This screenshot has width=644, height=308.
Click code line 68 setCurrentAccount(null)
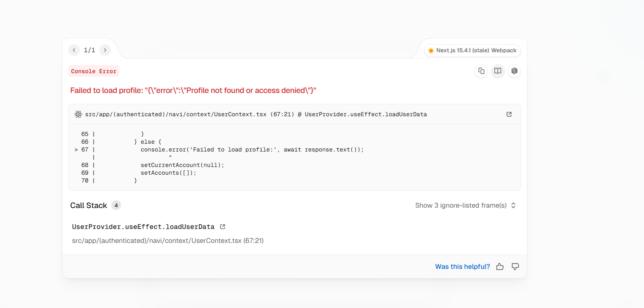pyautogui.click(x=182, y=165)
